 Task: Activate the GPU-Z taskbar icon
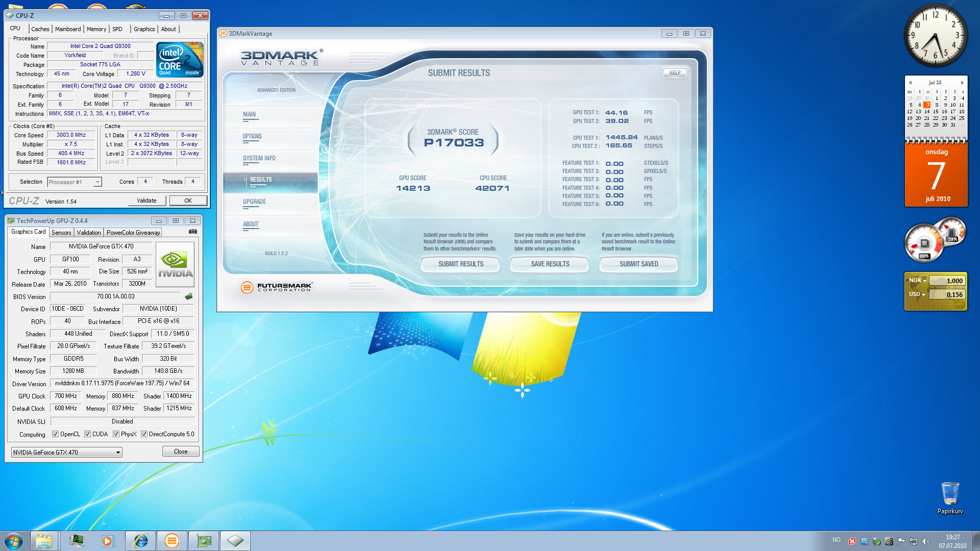[204, 541]
